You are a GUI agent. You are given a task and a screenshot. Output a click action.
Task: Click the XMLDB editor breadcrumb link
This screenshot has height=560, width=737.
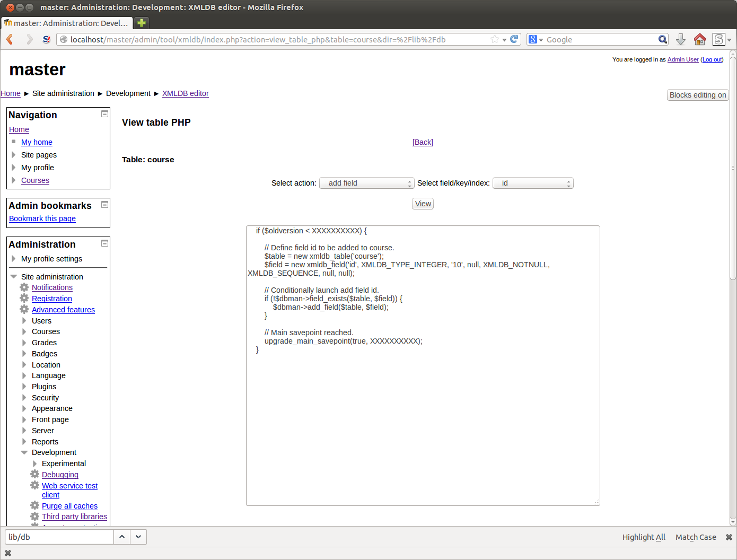(x=186, y=93)
